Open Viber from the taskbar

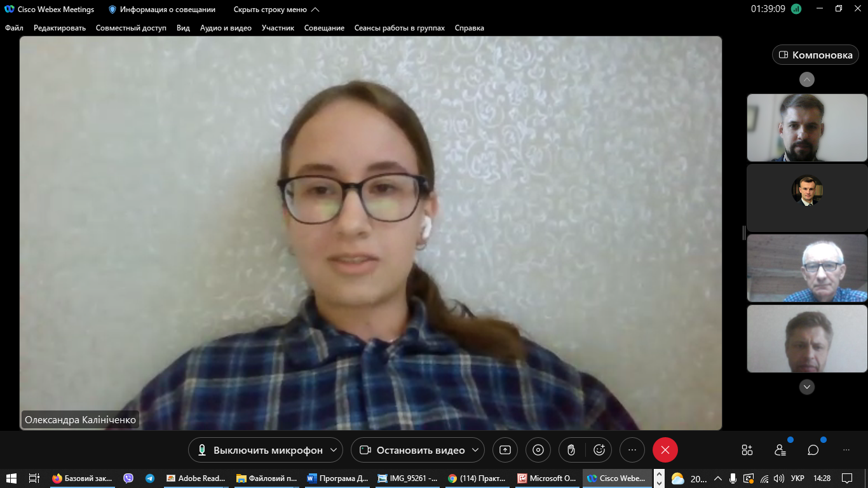click(128, 478)
